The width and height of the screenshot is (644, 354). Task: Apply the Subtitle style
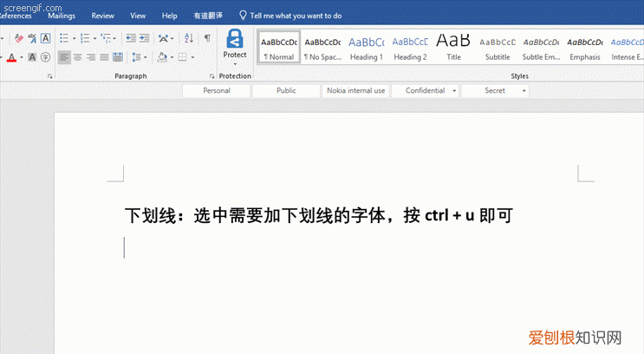(x=498, y=47)
